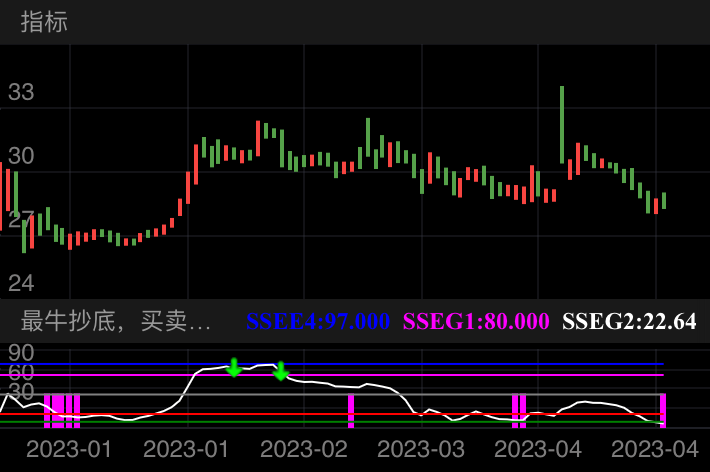Click the 2023-02 date axis label
710x472 pixels.
tap(303, 449)
